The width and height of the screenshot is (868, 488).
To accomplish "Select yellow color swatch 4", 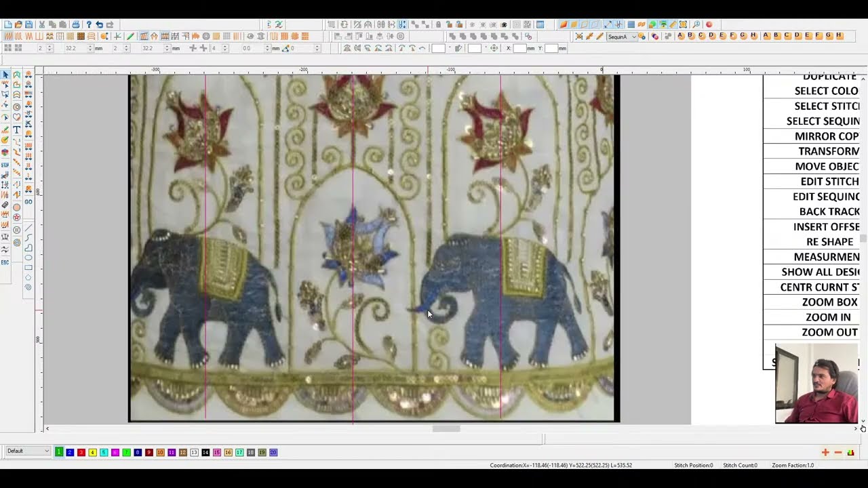I will pyautogui.click(x=92, y=452).
